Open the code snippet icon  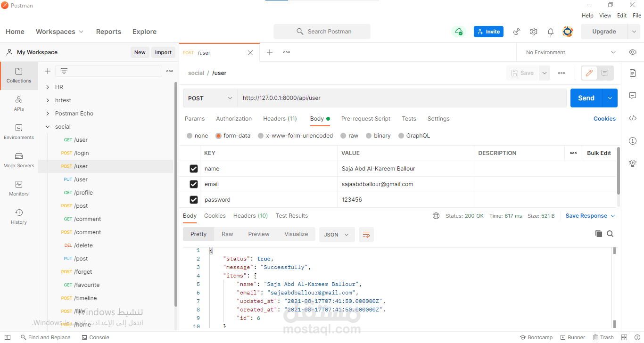click(633, 118)
